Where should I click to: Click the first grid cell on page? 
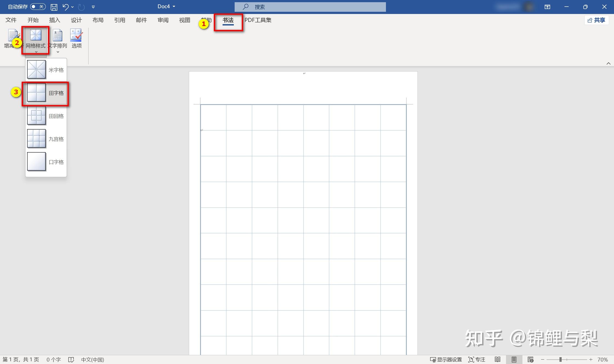point(214,118)
